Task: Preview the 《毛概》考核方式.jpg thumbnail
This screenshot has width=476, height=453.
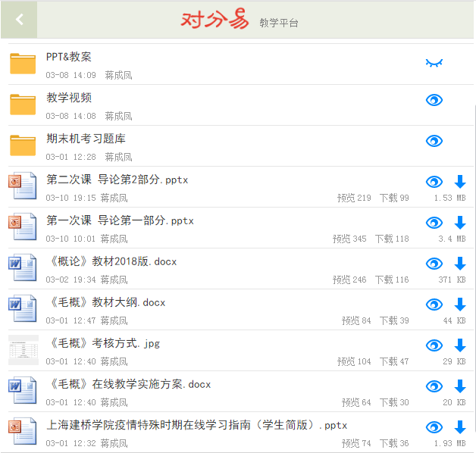Action: click(23, 350)
